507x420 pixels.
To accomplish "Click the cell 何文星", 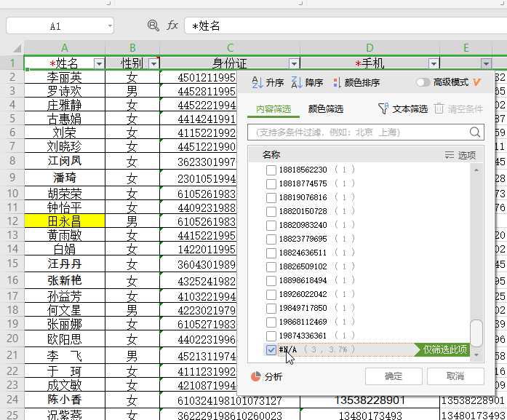I will tap(65, 310).
